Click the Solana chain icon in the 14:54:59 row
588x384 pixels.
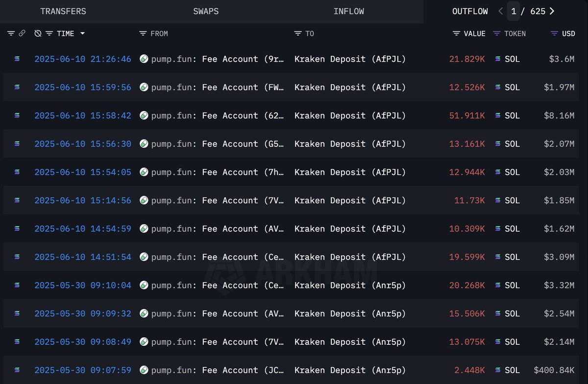click(x=18, y=229)
